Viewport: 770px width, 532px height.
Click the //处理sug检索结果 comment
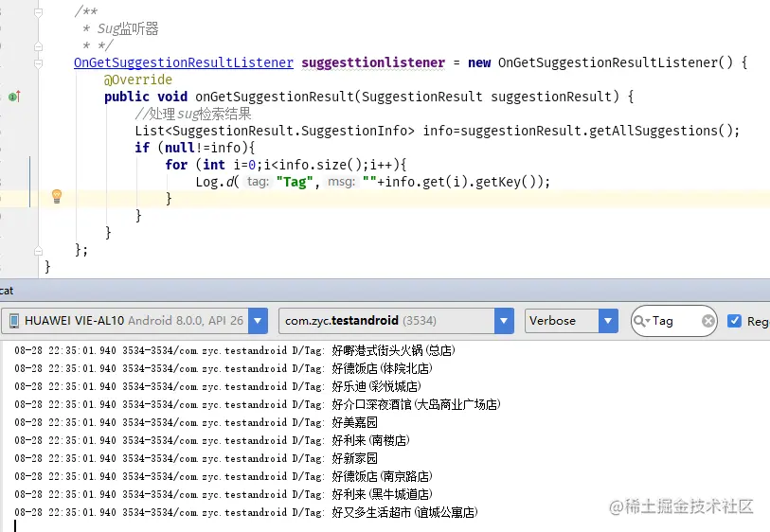click(193, 114)
